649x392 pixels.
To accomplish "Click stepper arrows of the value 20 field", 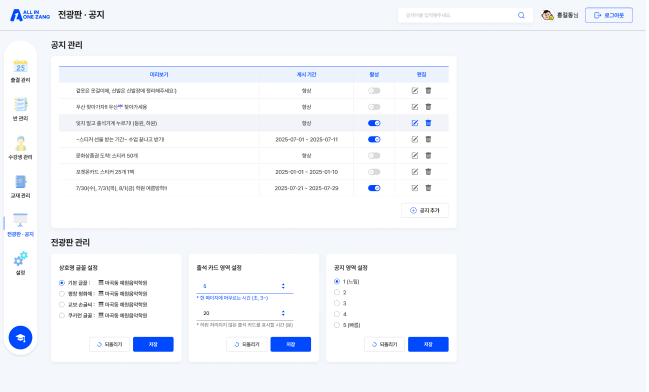I will [x=283, y=313].
